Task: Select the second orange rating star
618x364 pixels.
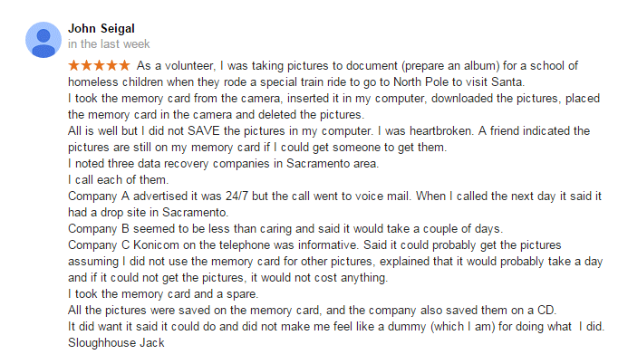Action: tap(86, 65)
